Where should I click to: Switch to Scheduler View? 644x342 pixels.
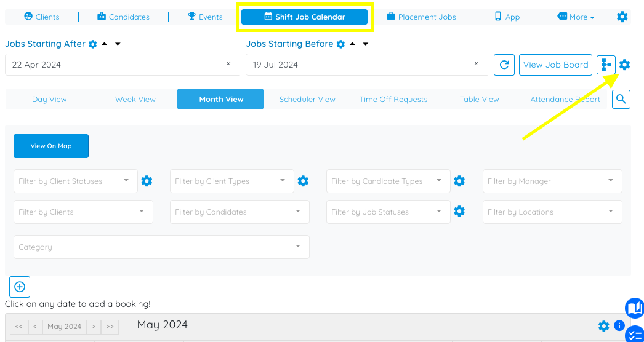click(x=307, y=100)
